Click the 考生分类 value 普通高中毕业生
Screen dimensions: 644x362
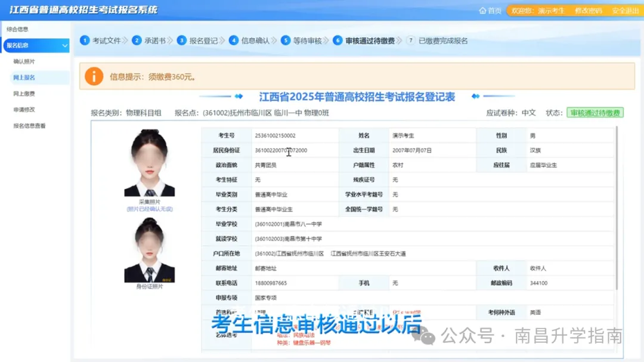coord(274,209)
